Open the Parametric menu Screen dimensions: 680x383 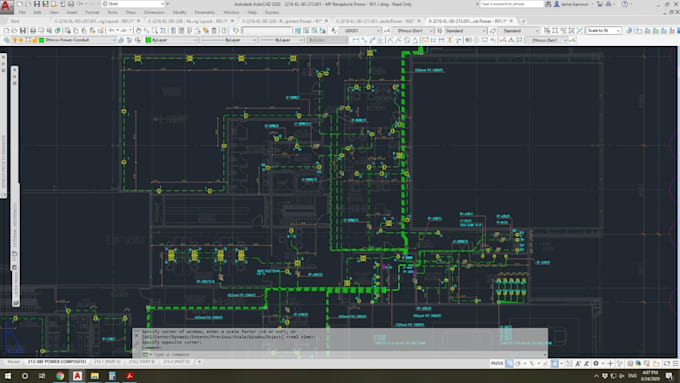(205, 13)
